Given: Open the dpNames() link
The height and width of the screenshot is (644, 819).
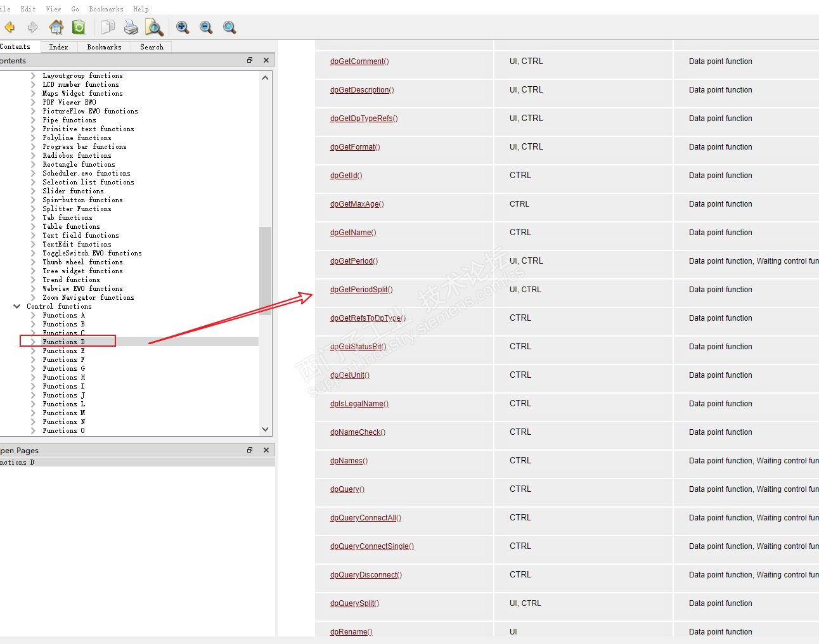Looking at the screenshot, I should coord(349,461).
